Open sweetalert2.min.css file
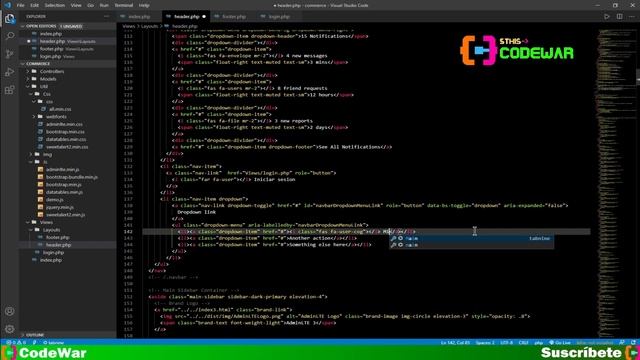640x360 pixels. point(67,147)
